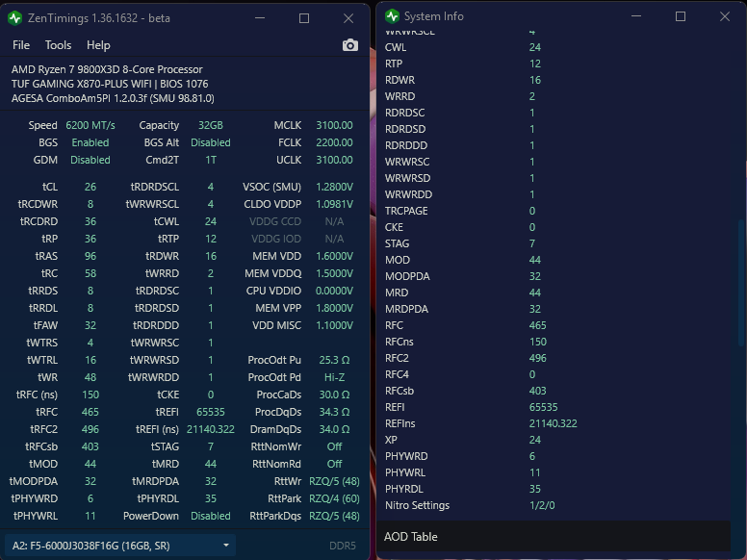Click the GDM Disabled value
Image resolution: width=747 pixels, height=560 pixels.
90,160
